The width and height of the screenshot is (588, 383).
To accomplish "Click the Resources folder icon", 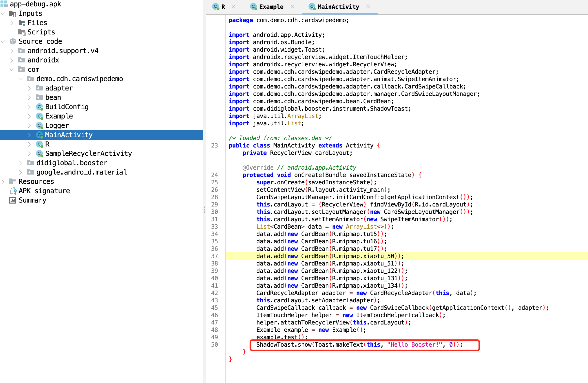I will coord(13,181).
